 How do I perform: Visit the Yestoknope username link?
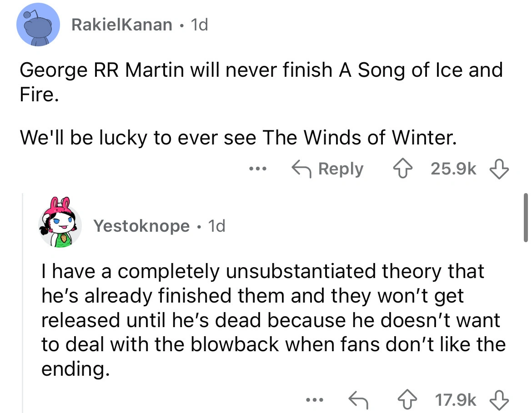click(x=141, y=225)
